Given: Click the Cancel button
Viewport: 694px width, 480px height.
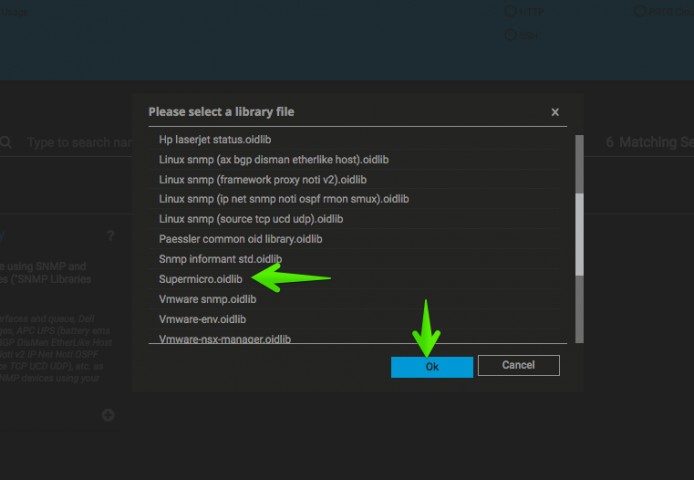Looking at the screenshot, I should (x=518, y=365).
